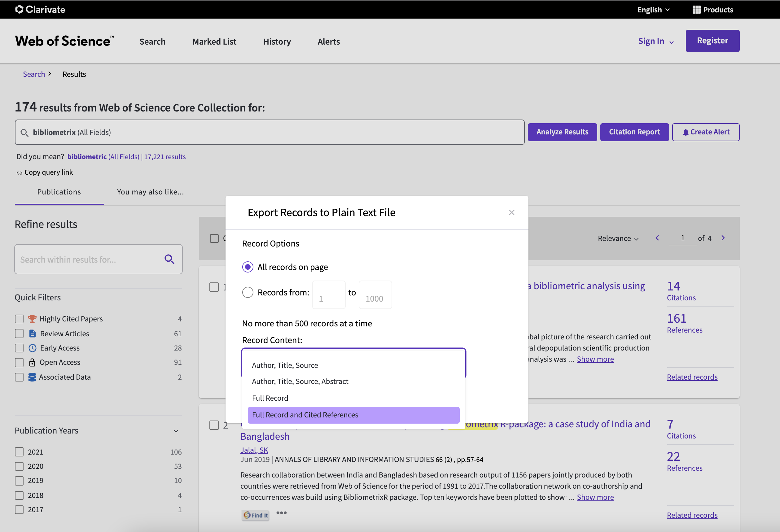Click the Find It icon button

256,515
